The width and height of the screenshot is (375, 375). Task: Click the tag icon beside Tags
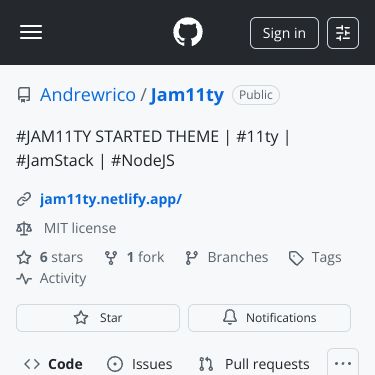(296, 258)
